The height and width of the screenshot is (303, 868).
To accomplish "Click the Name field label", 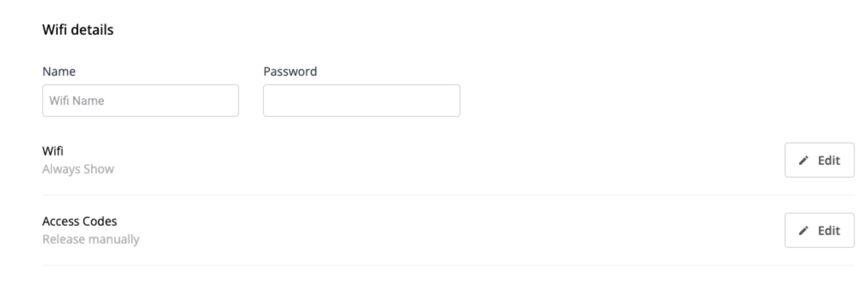I will pyautogui.click(x=59, y=71).
